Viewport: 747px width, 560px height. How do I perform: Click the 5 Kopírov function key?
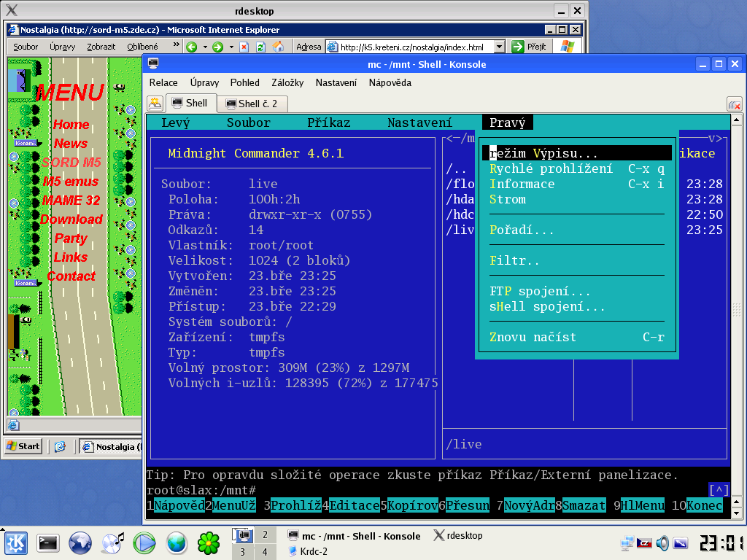[x=409, y=505]
